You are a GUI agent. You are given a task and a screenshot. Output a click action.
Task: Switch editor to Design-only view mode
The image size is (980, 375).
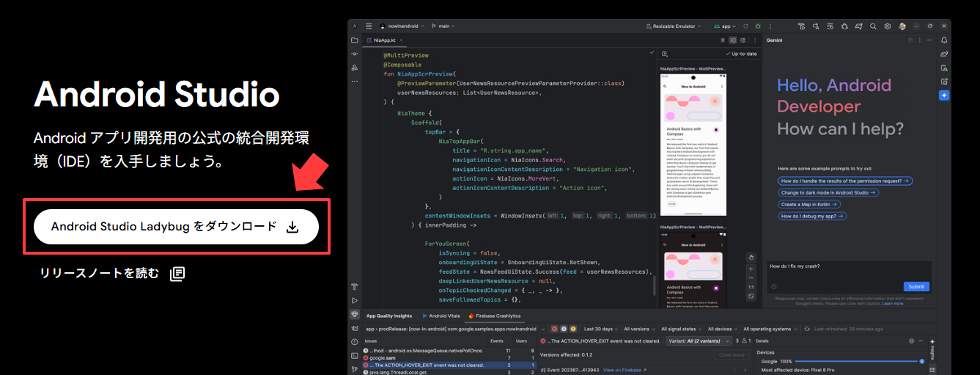pos(743,40)
